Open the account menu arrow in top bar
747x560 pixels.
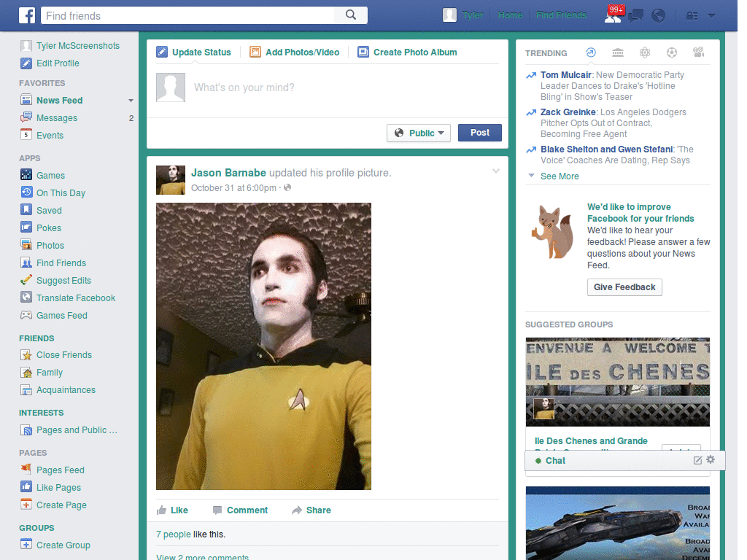[x=711, y=16]
